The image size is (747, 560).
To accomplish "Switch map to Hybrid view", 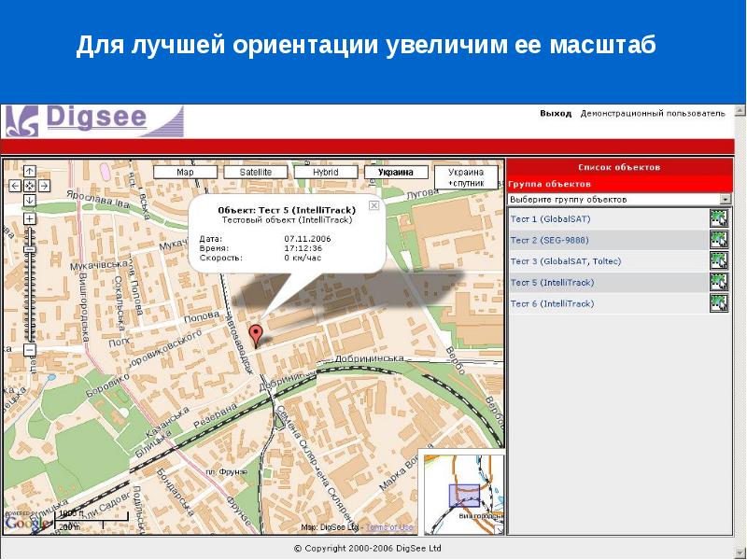I will pyautogui.click(x=326, y=173).
